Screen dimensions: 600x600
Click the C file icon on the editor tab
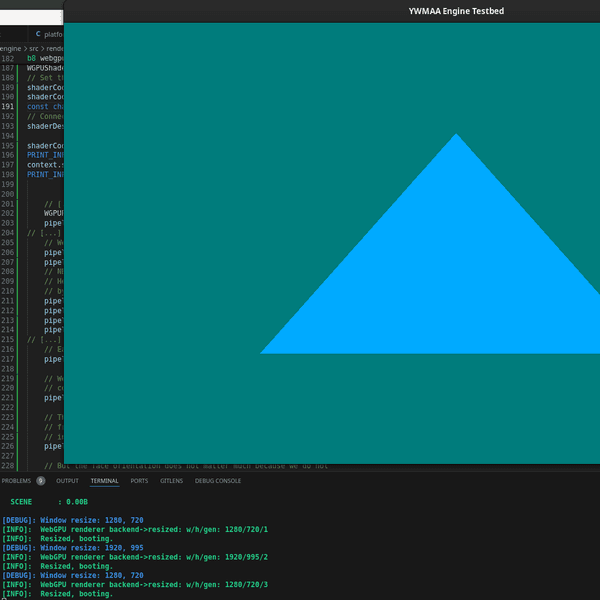[x=38, y=34]
